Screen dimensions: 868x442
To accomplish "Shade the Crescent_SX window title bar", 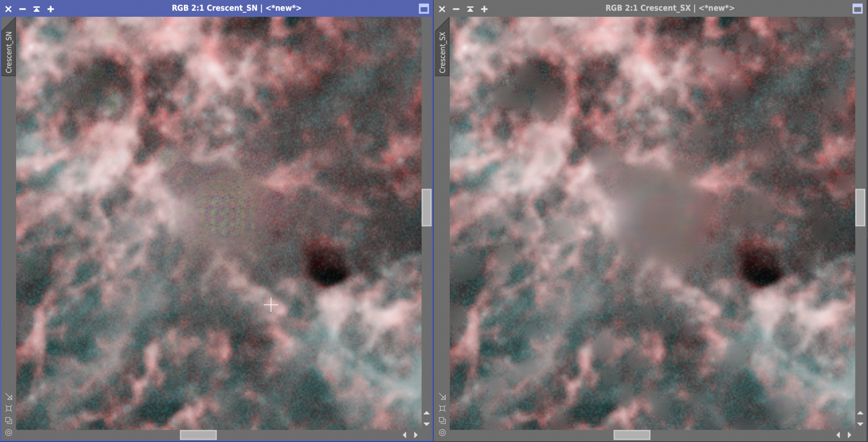I will point(470,9).
